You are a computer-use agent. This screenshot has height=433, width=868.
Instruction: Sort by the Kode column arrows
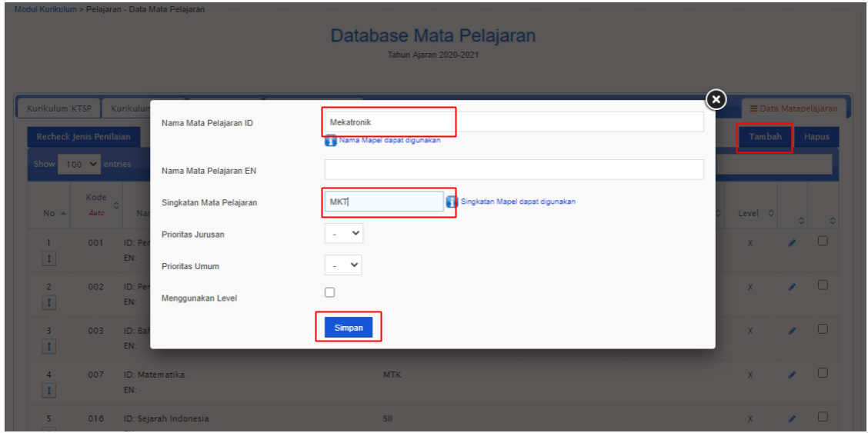(x=117, y=205)
